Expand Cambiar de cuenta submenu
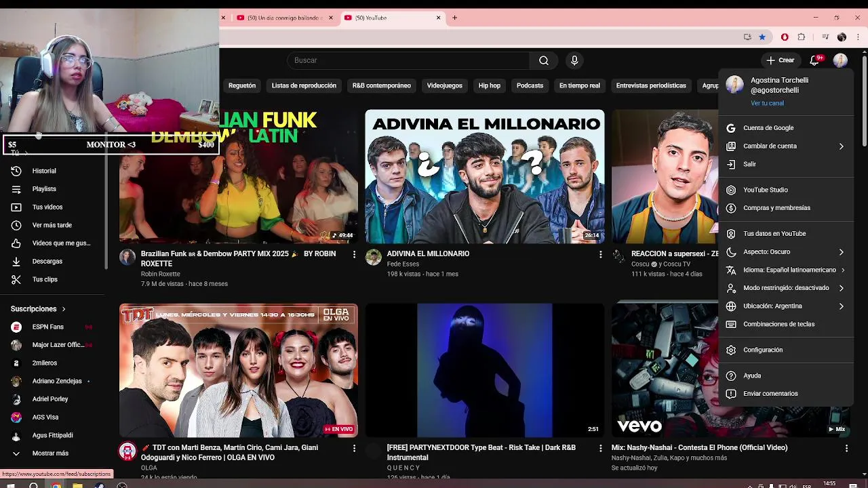868x488 pixels. coord(786,146)
